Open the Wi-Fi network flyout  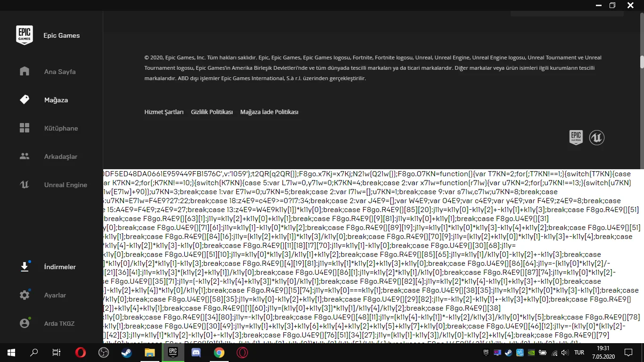[554, 353]
